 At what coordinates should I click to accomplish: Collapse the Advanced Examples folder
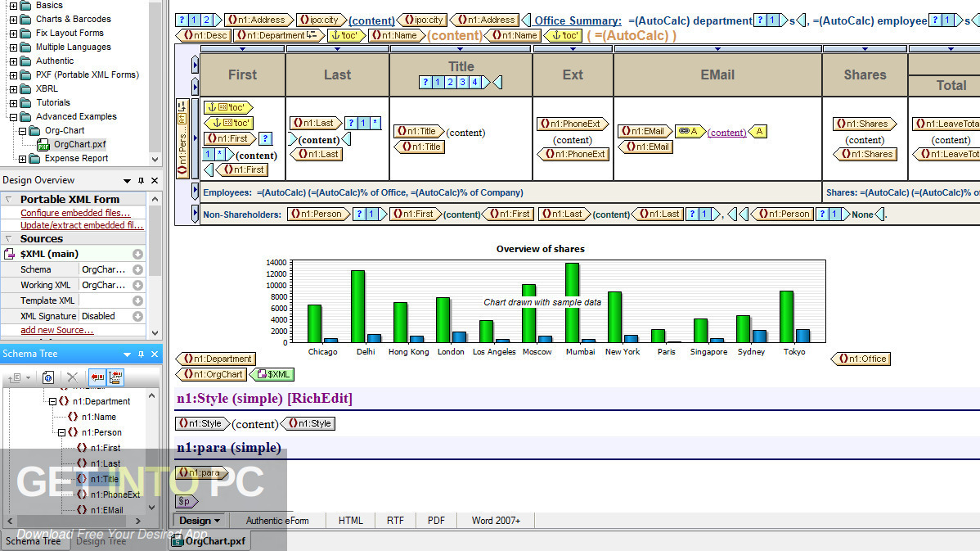tap(13, 117)
